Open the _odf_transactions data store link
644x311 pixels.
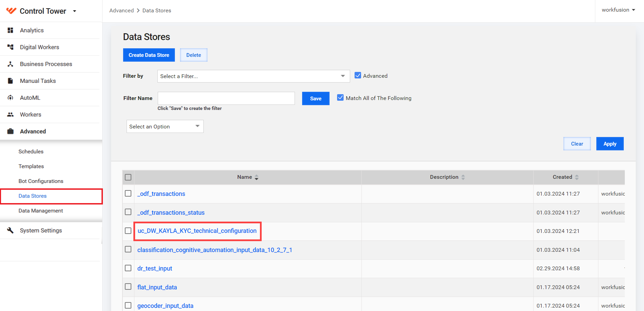coord(161,194)
